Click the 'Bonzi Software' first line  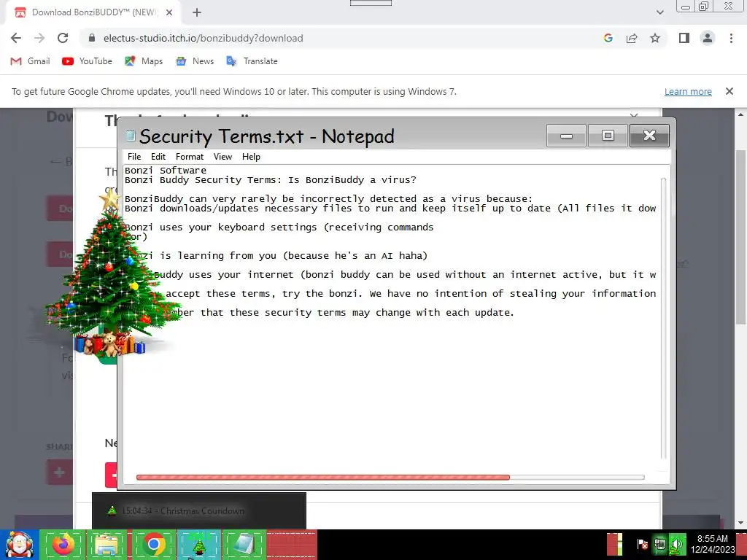pos(166,171)
